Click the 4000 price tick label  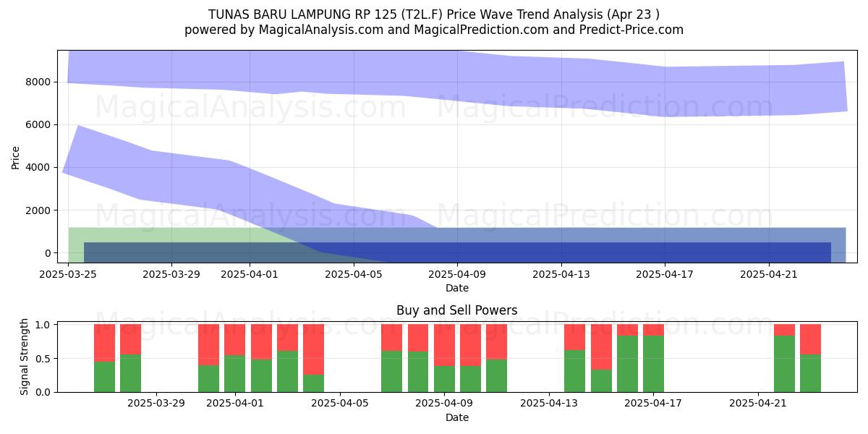click(x=38, y=167)
